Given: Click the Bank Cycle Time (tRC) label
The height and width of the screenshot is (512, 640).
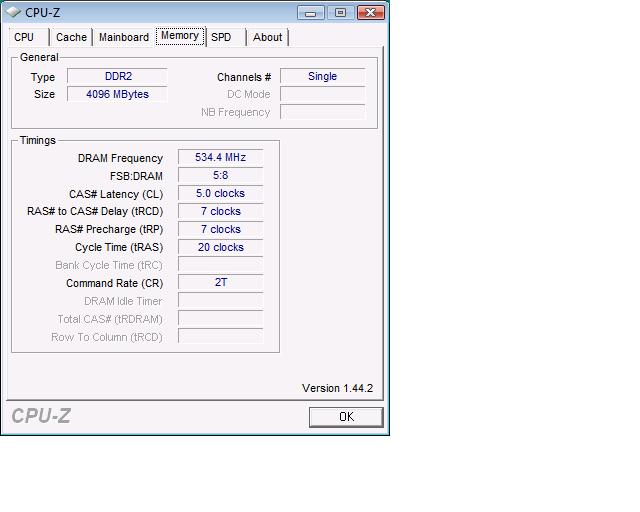Looking at the screenshot, I should tap(109, 265).
